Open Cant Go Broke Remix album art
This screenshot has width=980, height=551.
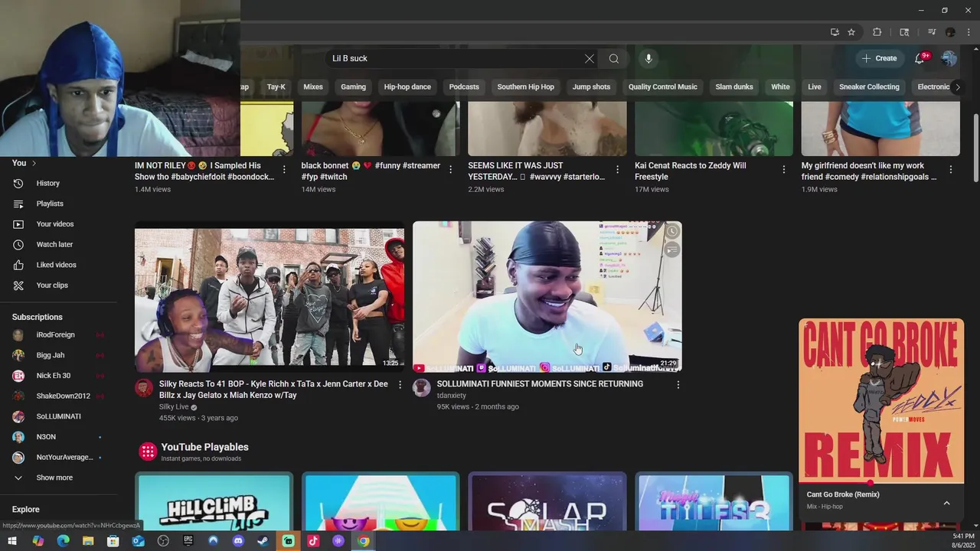[881, 401]
